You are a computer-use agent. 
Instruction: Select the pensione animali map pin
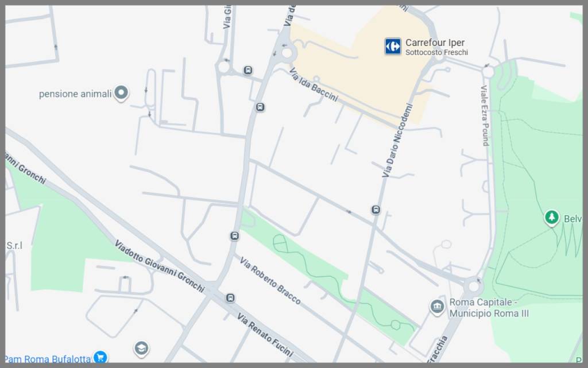pyautogui.click(x=121, y=92)
